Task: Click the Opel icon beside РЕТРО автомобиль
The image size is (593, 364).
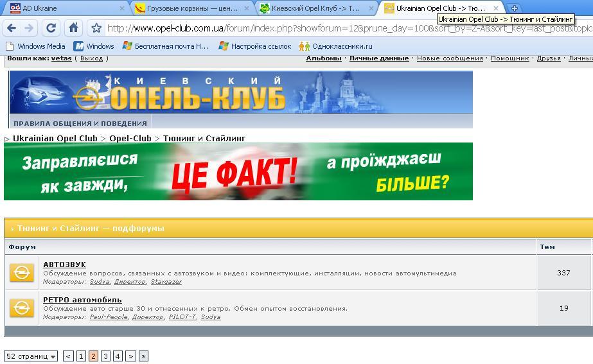Action: (22, 308)
